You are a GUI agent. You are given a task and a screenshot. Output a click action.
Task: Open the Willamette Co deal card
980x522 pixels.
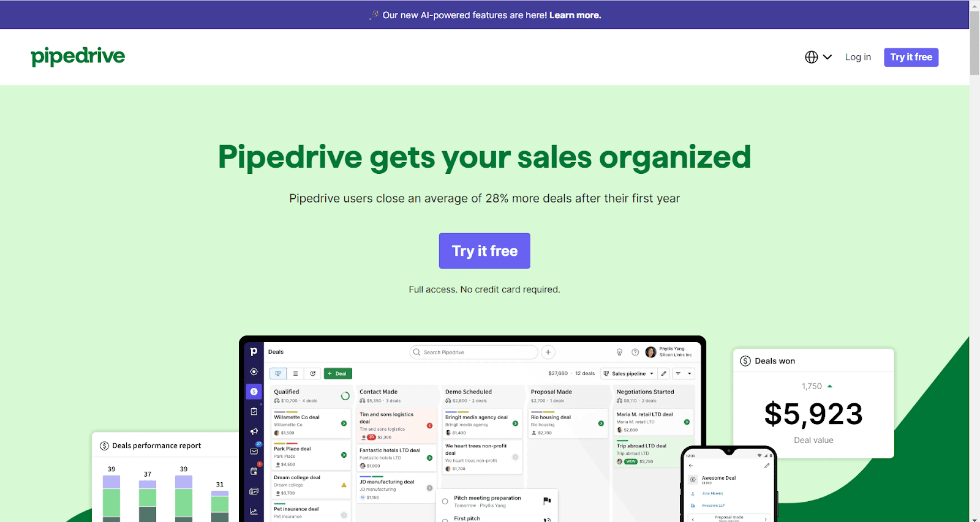[311, 424]
